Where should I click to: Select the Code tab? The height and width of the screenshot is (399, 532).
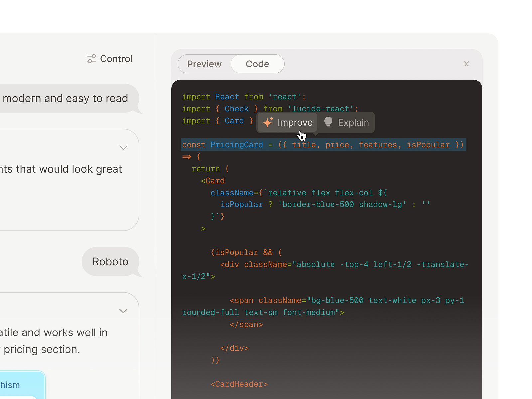click(x=258, y=64)
